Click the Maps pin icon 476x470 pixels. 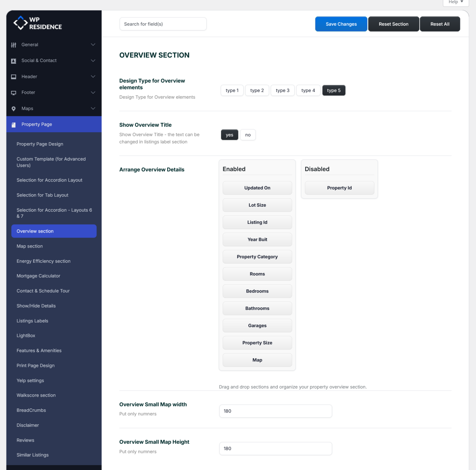[13, 109]
